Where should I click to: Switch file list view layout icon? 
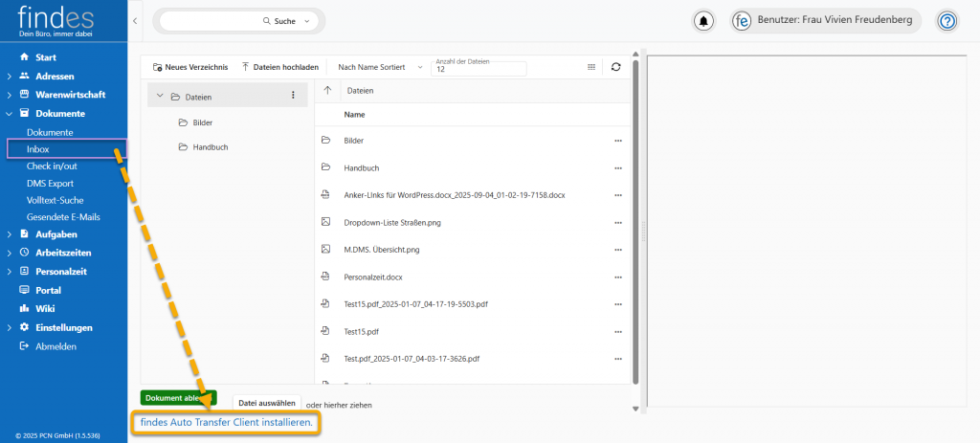(x=591, y=67)
